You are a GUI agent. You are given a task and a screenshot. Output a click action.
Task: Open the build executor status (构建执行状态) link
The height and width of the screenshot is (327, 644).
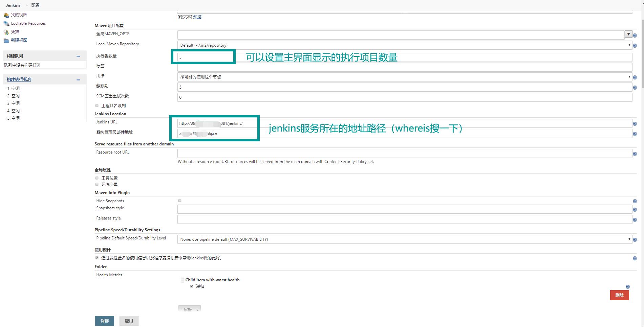pyautogui.click(x=19, y=79)
